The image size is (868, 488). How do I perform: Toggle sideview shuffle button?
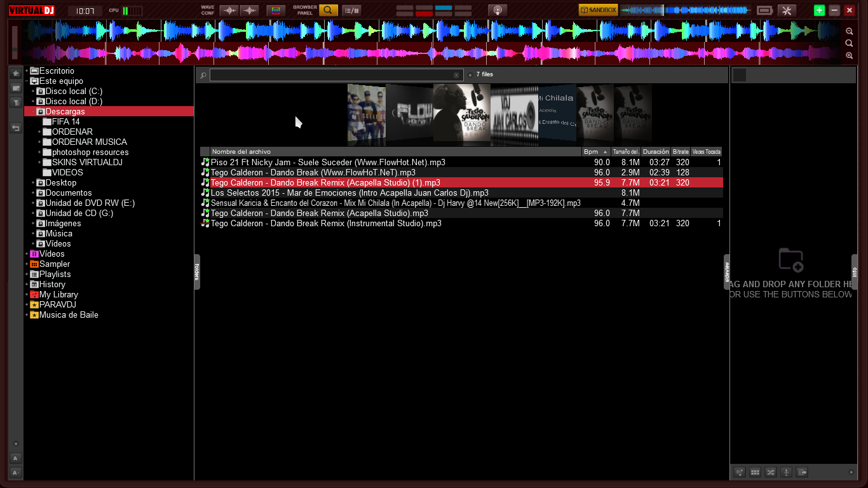771,472
